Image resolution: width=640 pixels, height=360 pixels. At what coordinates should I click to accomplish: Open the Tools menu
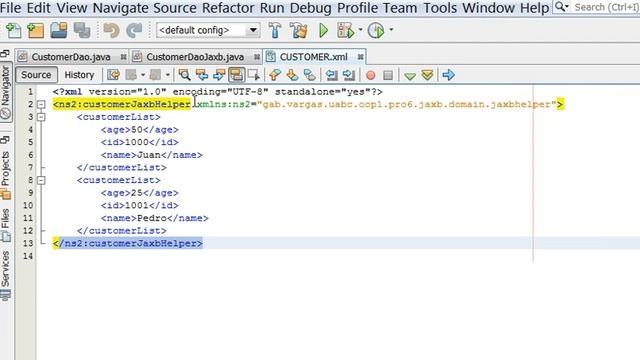440,7
